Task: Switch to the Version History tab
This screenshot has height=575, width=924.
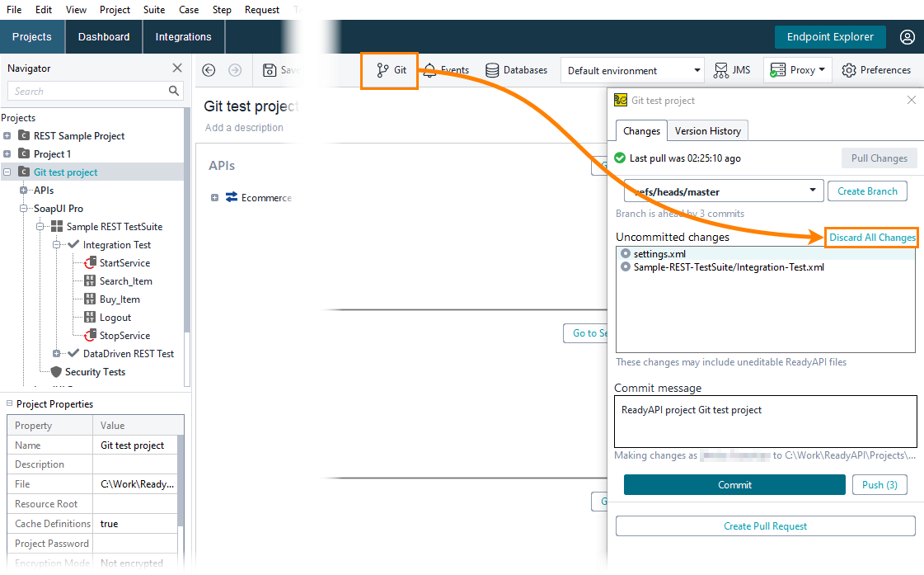Action: pos(708,131)
